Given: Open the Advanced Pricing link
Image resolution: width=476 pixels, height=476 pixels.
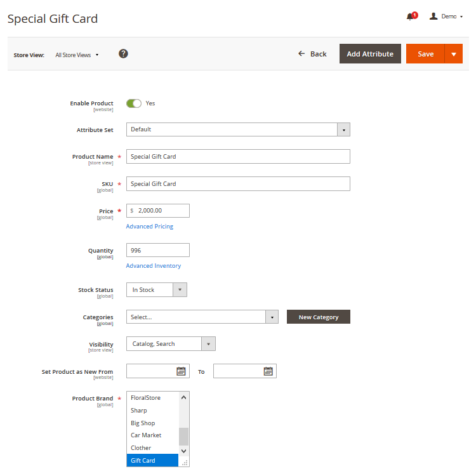Looking at the screenshot, I should coord(149,227).
